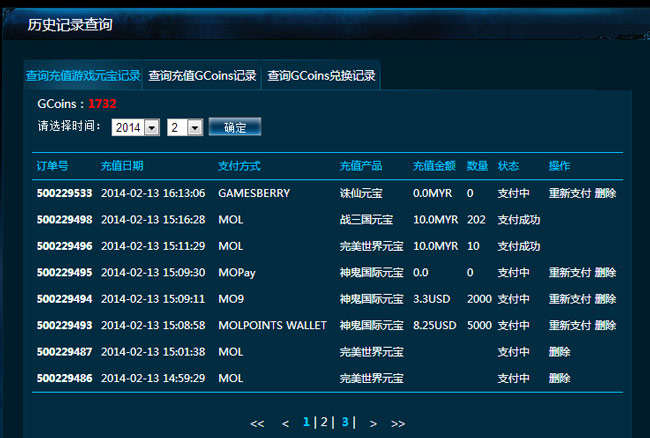Click 战三国元宝 product cell
Viewport: 650px width, 438px height.
[x=366, y=220]
